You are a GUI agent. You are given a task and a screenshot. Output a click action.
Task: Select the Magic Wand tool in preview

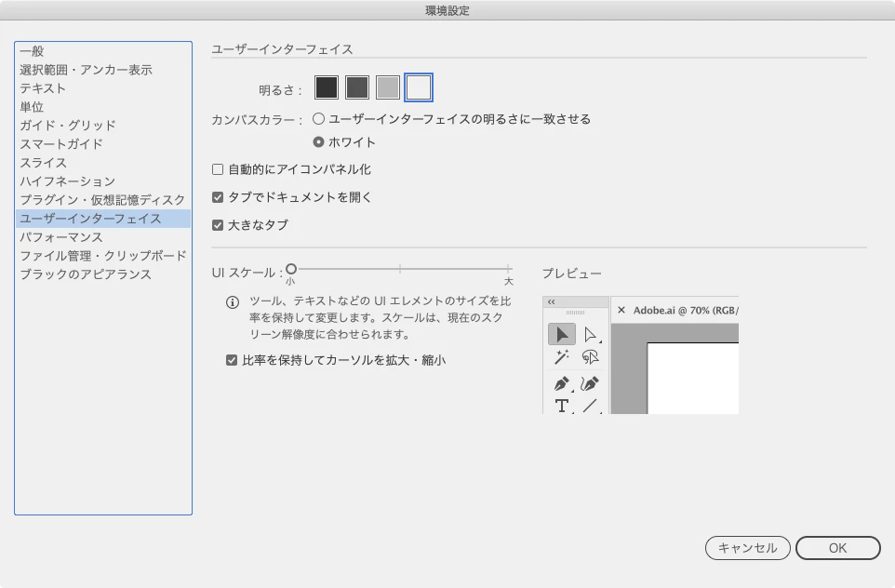click(562, 356)
